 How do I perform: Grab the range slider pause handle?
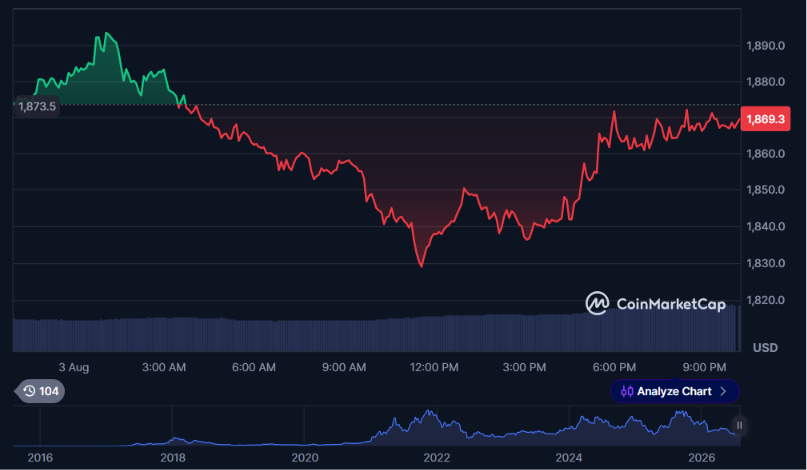[739, 425]
